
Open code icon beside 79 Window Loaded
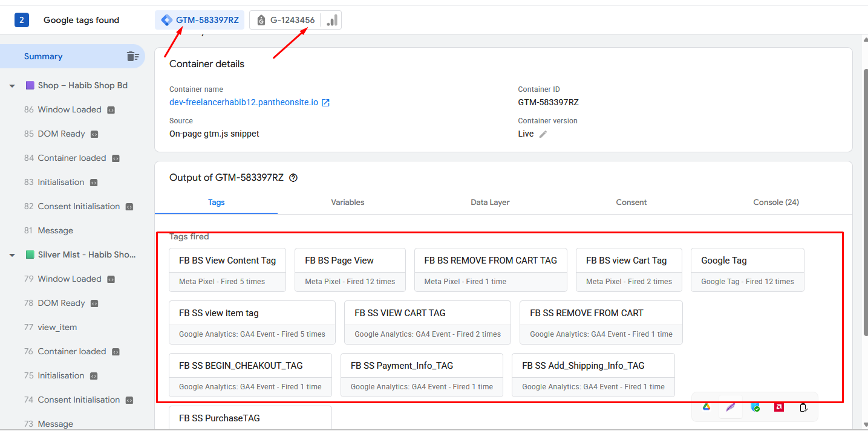pyautogui.click(x=111, y=279)
